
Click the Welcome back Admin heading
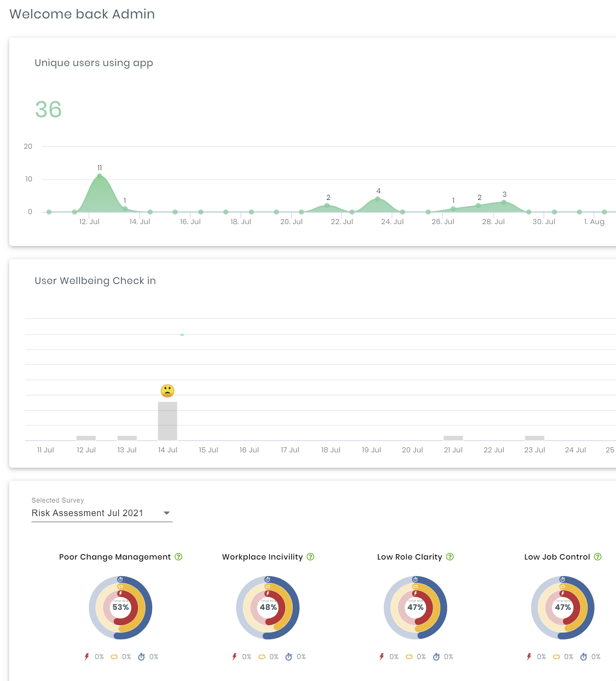tap(82, 14)
